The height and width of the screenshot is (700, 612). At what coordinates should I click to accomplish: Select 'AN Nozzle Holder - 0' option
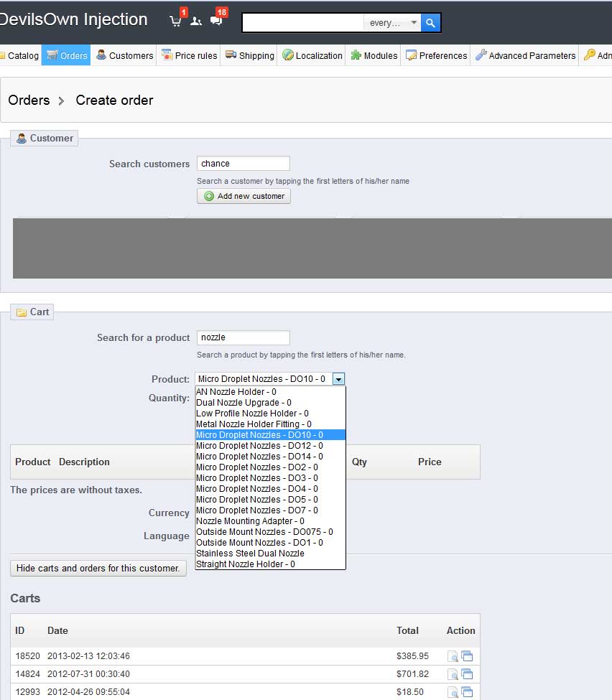tap(270, 391)
